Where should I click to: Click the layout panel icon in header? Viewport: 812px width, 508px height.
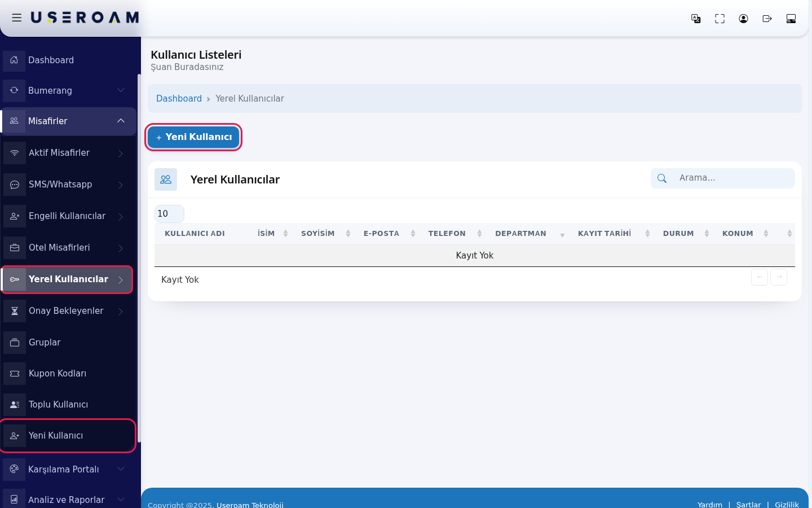791,19
